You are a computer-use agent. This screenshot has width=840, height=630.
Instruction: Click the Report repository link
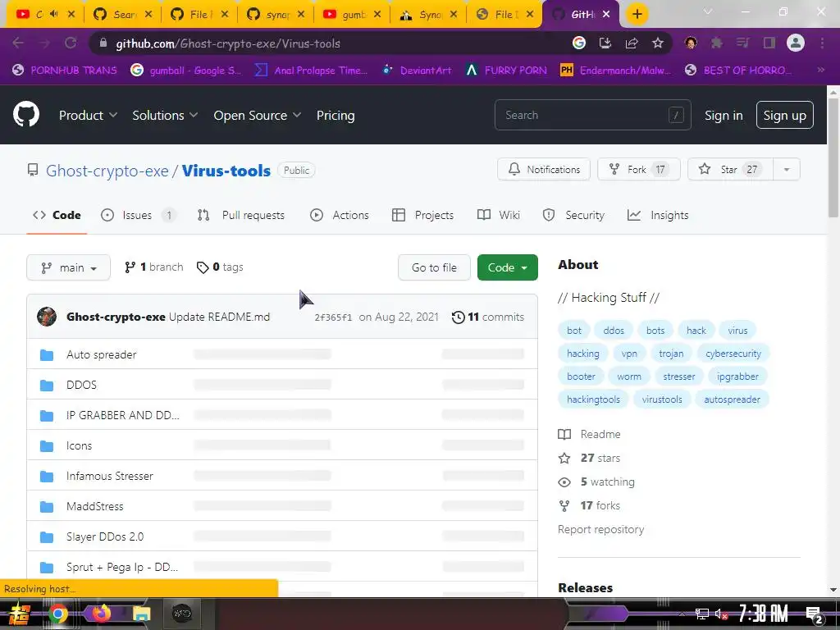tap(600, 529)
